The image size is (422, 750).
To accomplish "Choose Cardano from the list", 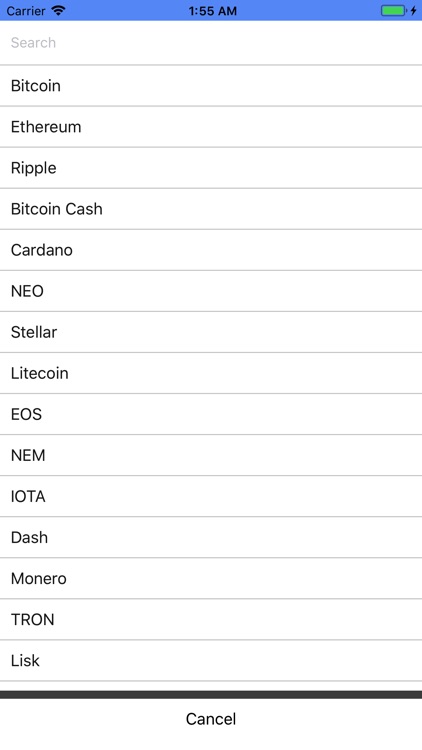I will coord(211,250).
